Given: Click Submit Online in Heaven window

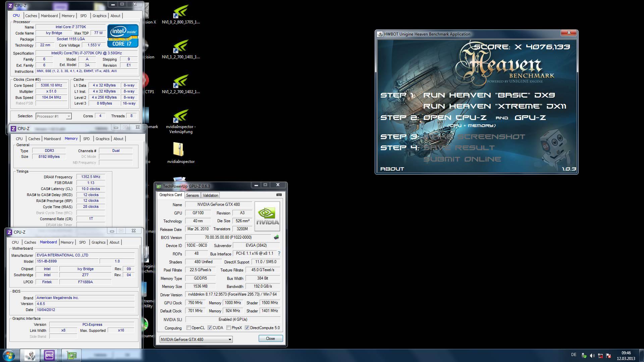Looking at the screenshot, I should click(x=462, y=159).
